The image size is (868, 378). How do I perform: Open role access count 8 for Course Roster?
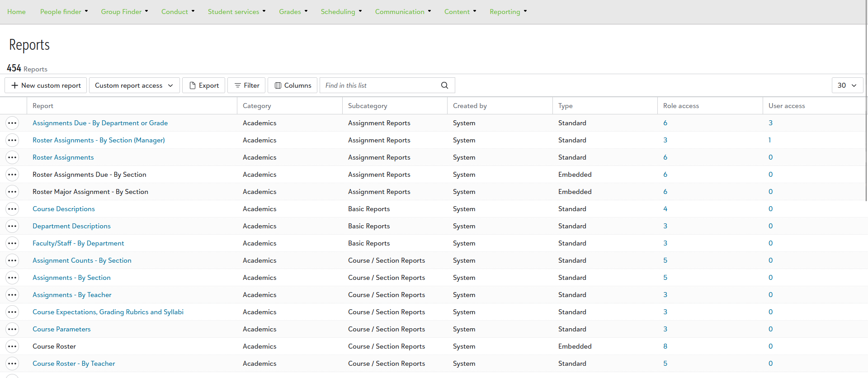point(665,346)
